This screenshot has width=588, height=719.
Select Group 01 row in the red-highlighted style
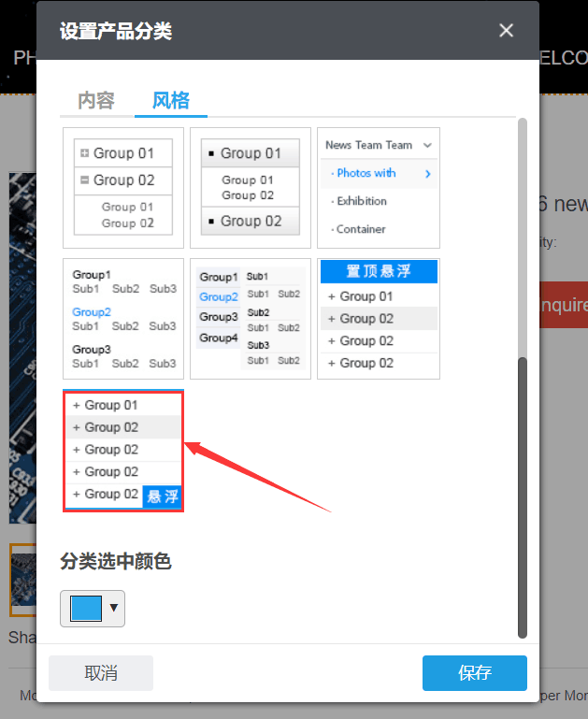click(110, 405)
